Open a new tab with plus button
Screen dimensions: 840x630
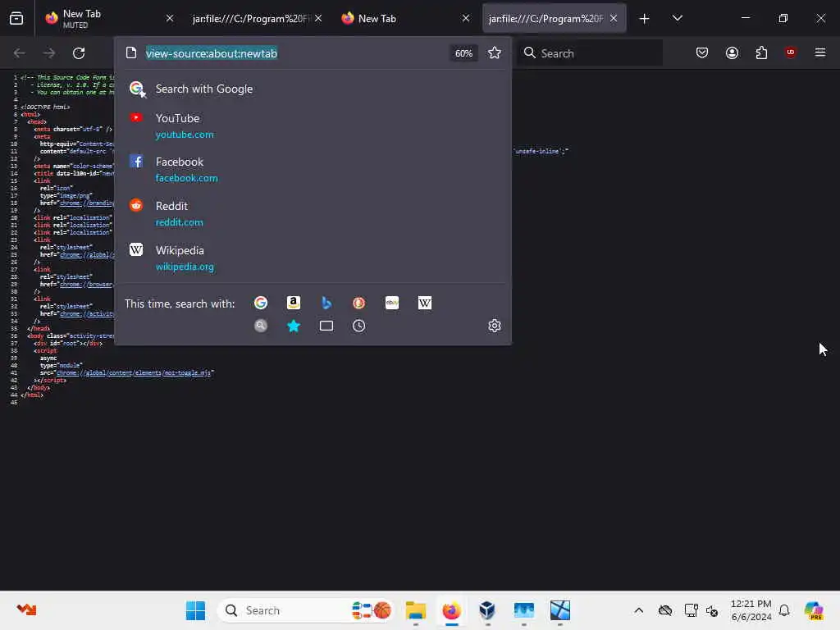pyautogui.click(x=645, y=19)
